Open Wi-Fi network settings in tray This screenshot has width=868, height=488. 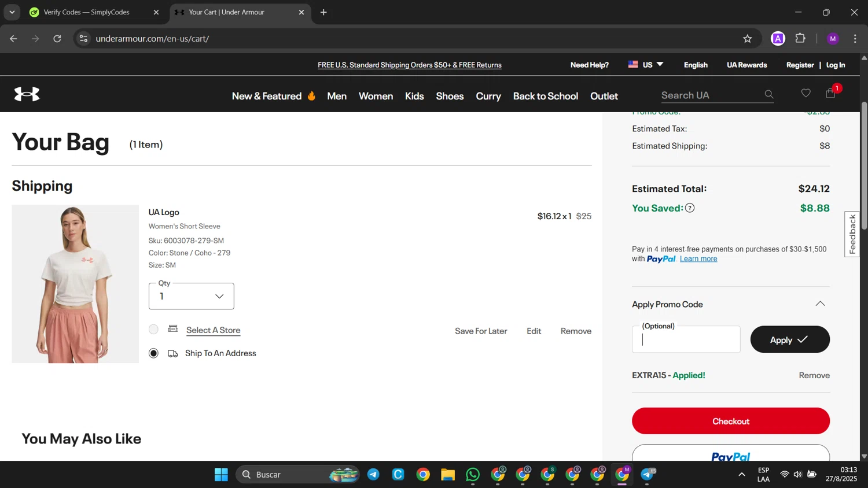coord(784,475)
